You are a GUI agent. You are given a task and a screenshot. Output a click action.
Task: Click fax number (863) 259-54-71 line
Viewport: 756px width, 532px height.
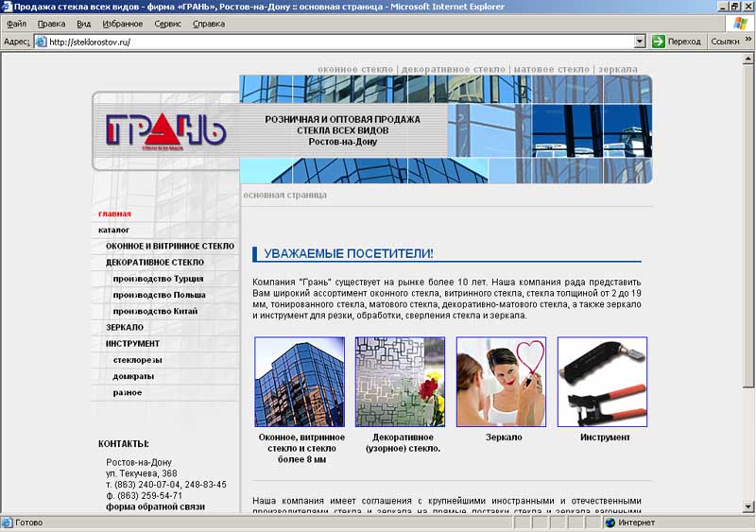(145, 496)
